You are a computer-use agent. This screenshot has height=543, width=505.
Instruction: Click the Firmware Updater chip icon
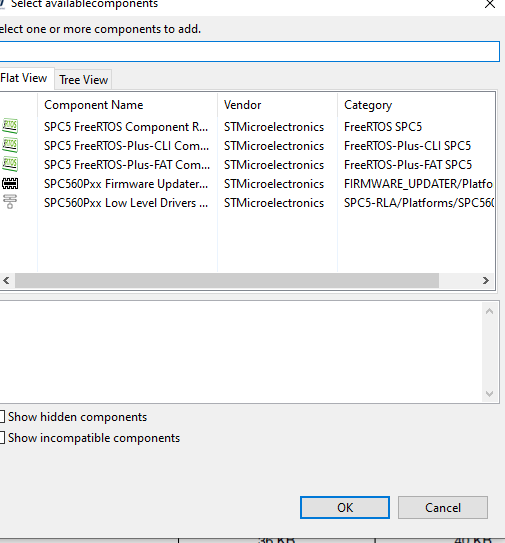pyautogui.click(x=10, y=183)
